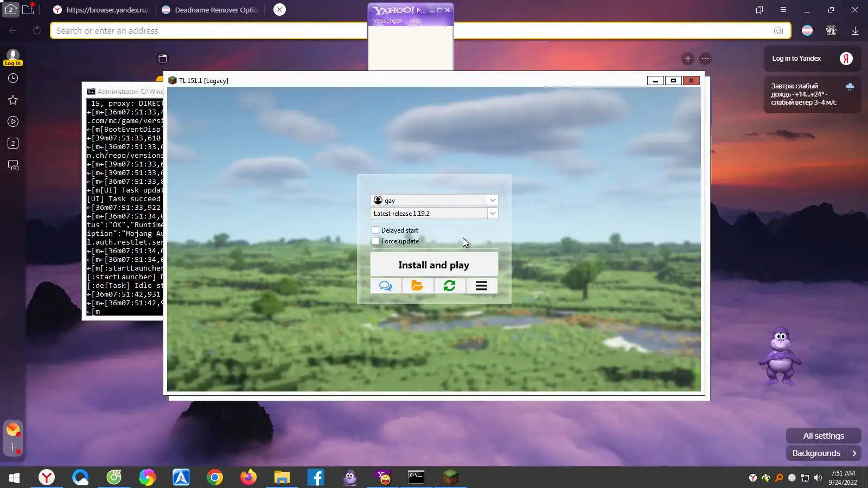The height and width of the screenshot is (488, 868).
Task: Click the sidebar tabs icon showing 2
Action: pyautogui.click(x=13, y=143)
